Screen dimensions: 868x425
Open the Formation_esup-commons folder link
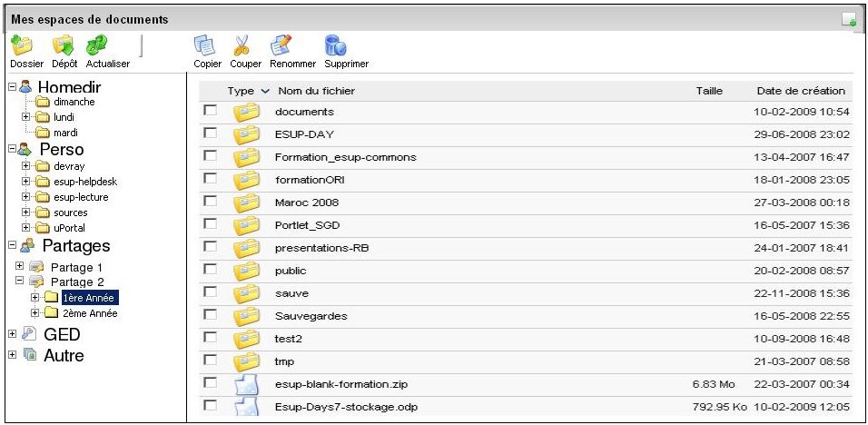[x=345, y=157]
